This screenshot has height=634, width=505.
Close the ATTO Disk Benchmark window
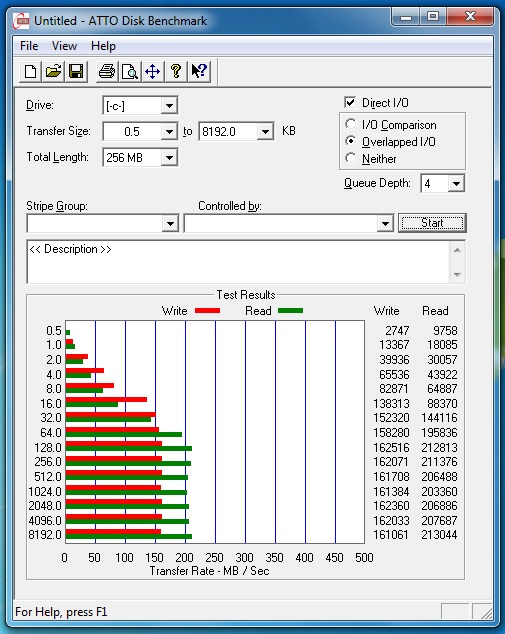click(470, 16)
